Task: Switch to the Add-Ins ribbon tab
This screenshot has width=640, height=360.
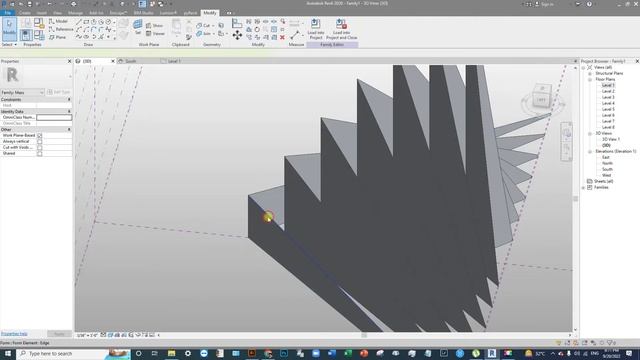Action: [x=96, y=13]
